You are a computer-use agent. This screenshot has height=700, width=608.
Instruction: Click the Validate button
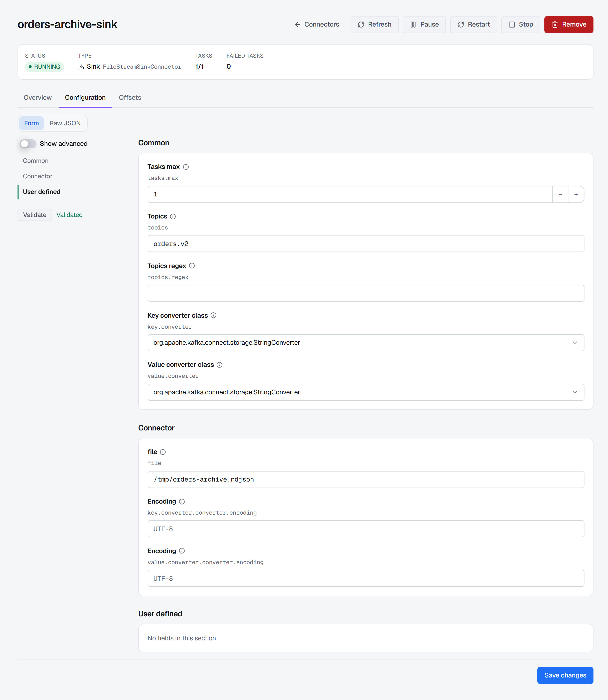35,215
